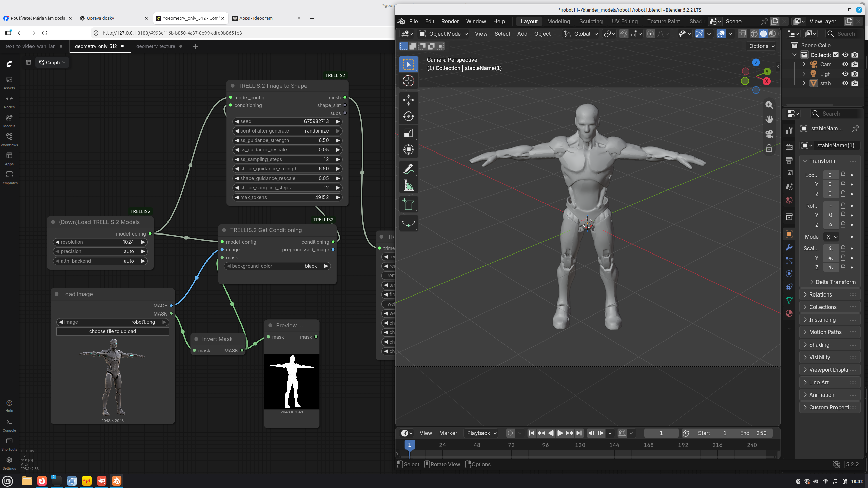The width and height of the screenshot is (868, 488).
Task: Click the Graph button in ComfyUI
Action: [x=52, y=62]
